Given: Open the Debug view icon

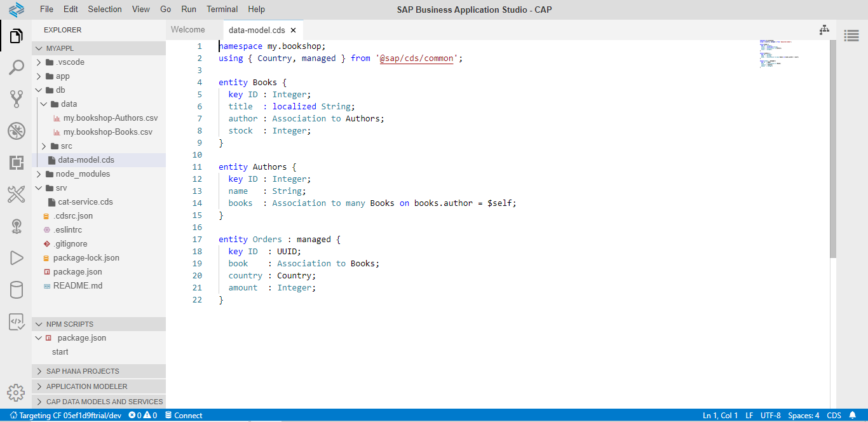Looking at the screenshot, I should click(x=16, y=131).
